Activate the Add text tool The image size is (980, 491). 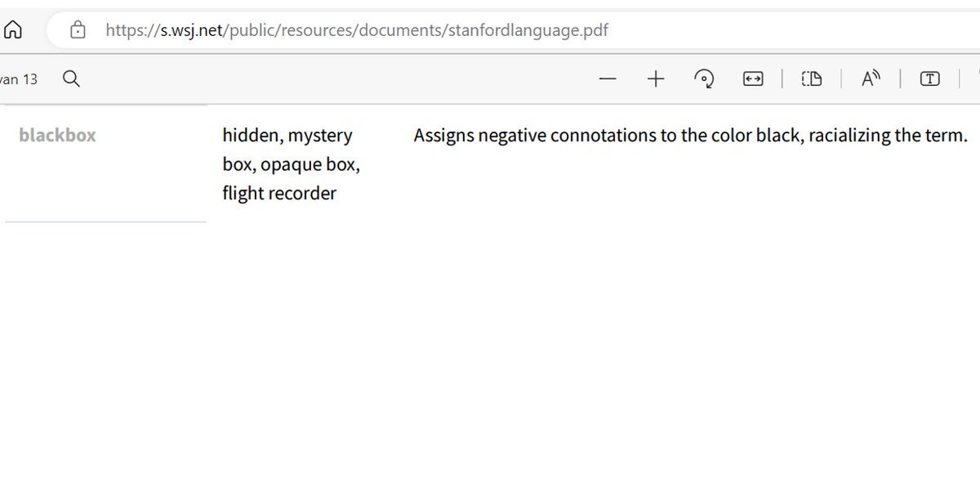929,78
